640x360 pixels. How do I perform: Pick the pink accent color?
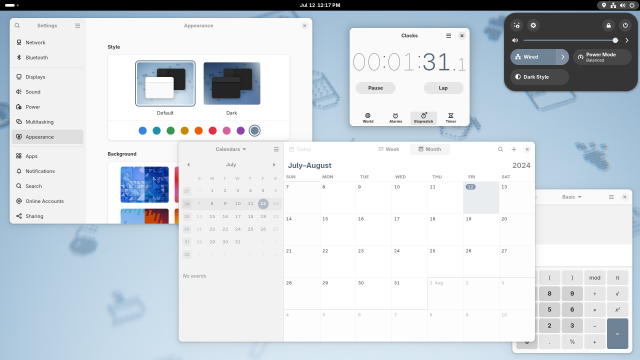point(227,131)
